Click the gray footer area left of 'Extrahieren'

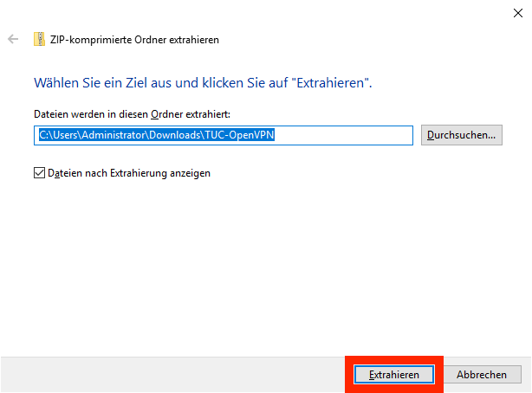coord(173,374)
